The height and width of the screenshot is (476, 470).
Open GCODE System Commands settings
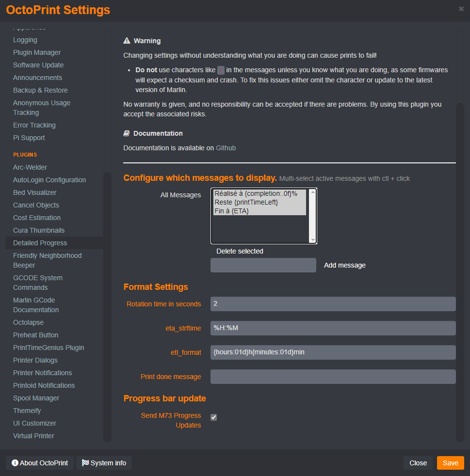coord(38,283)
